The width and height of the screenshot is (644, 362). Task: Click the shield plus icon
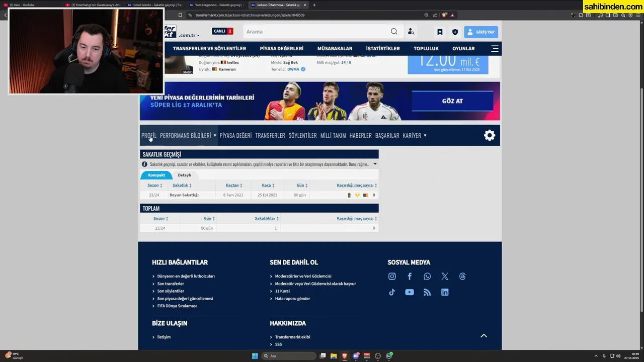coord(455,32)
